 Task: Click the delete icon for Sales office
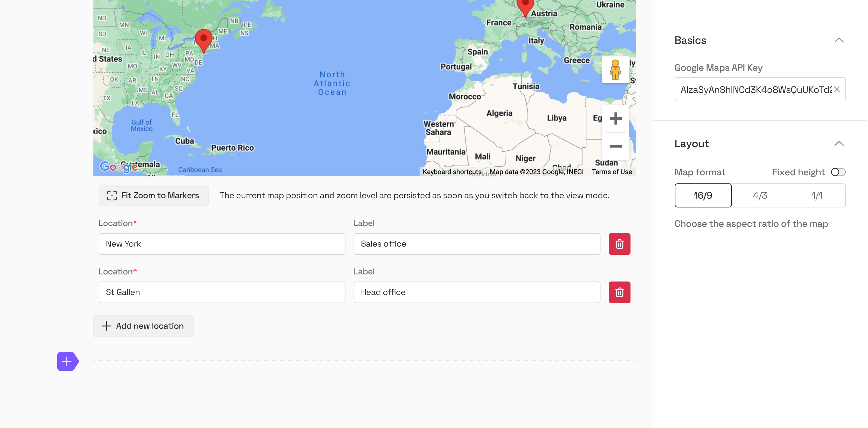click(x=619, y=244)
